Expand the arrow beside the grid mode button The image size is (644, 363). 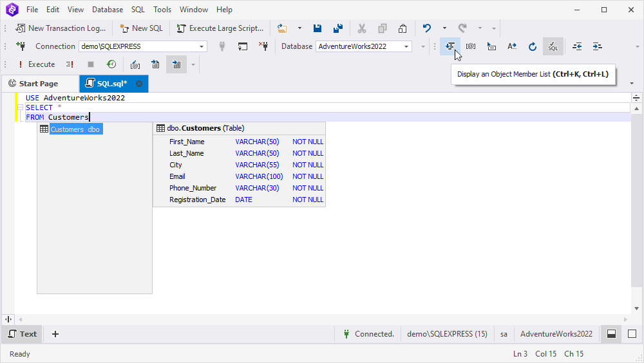click(x=193, y=64)
